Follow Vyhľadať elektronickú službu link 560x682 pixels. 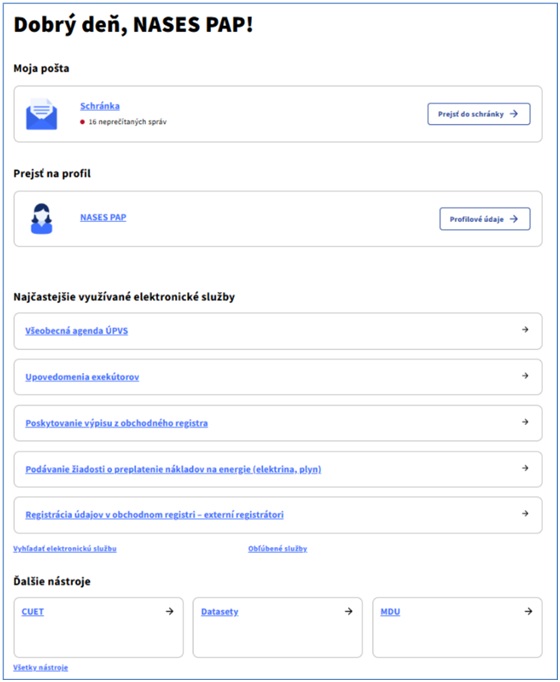(65, 548)
